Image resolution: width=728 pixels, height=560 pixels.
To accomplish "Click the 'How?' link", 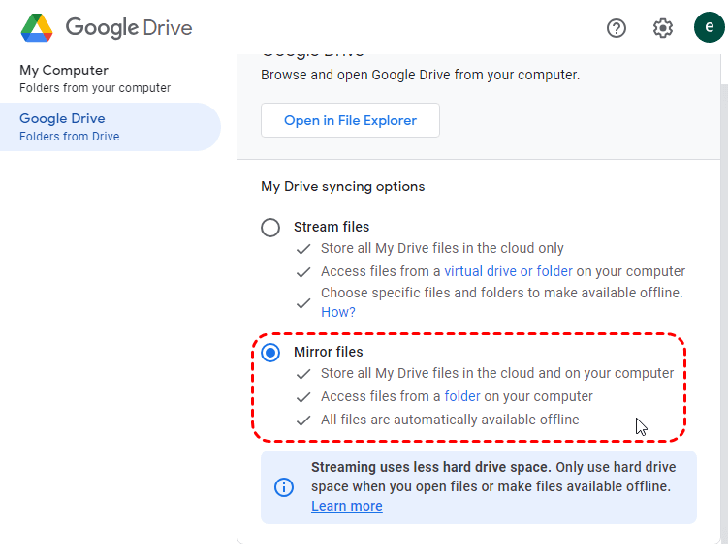I will [338, 312].
